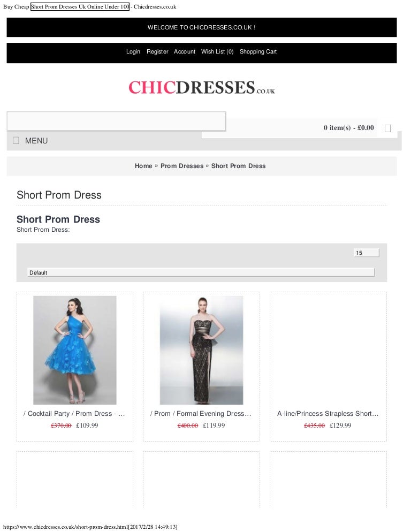Screen dimensions: 411x532
Task: Click the 0 item(s) - £0.00 cart summary
Action: (x=348, y=128)
